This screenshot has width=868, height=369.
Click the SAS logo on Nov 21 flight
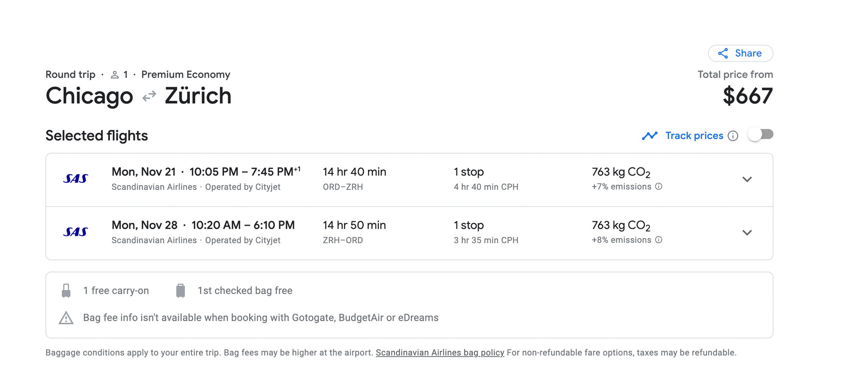coord(75,179)
